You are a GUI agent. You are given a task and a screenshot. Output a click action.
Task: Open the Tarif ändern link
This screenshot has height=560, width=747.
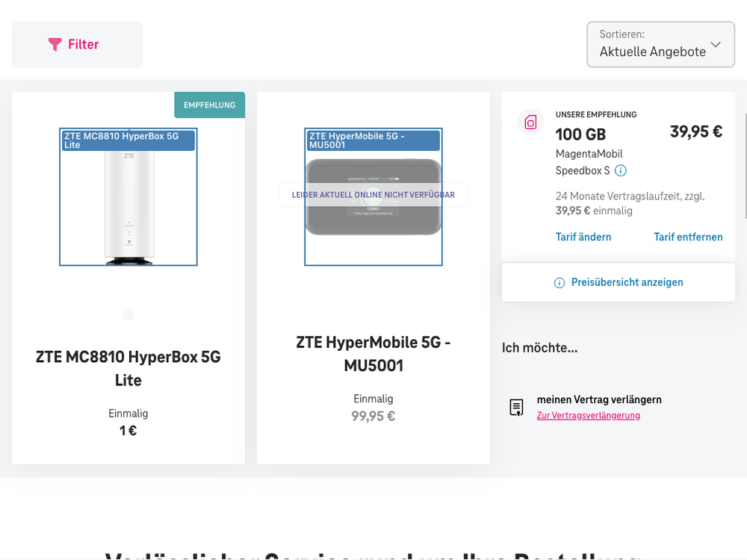[583, 237]
